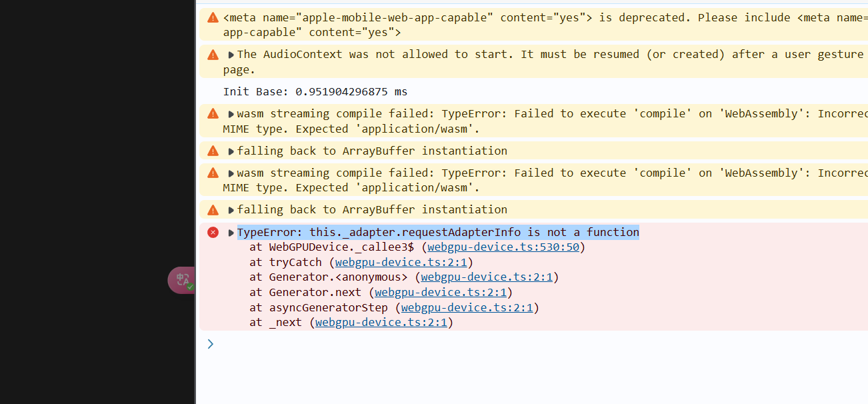Click the warning icon of the second wasm streaming message

click(213, 173)
